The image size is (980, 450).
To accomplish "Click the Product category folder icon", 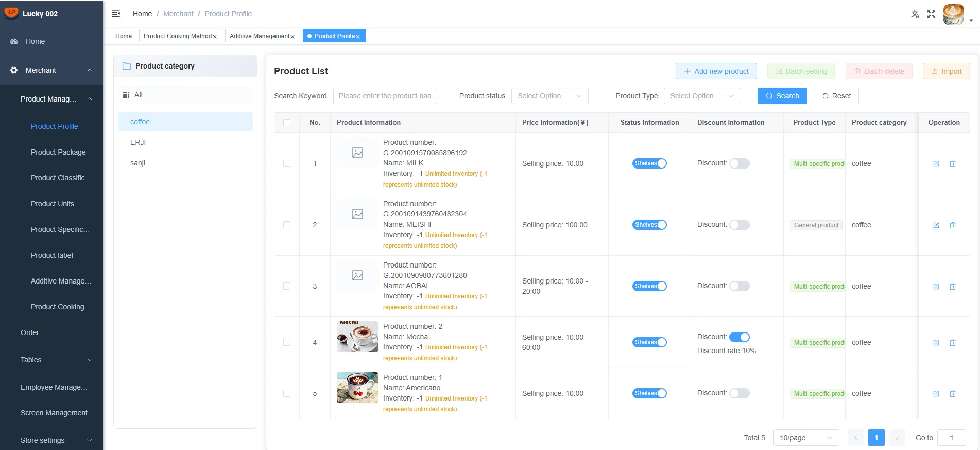I will pyautogui.click(x=127, y=66).
